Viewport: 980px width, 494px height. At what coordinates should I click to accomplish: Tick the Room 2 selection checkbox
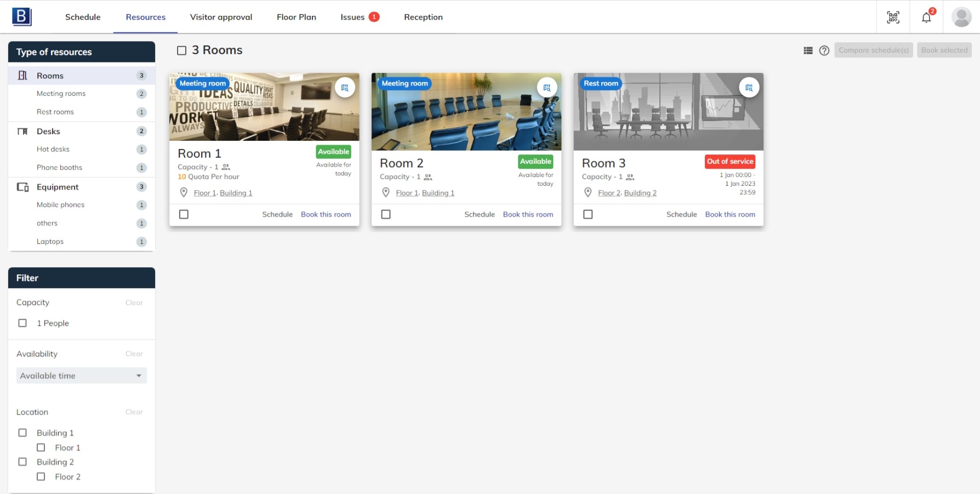click(386, 214)
